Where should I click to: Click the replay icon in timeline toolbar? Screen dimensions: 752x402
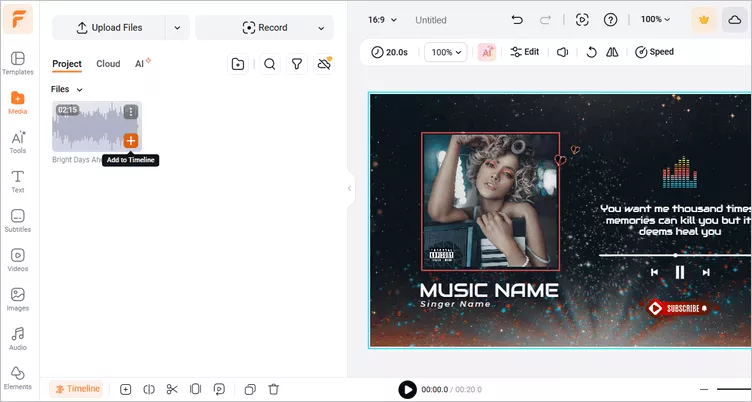219,390
